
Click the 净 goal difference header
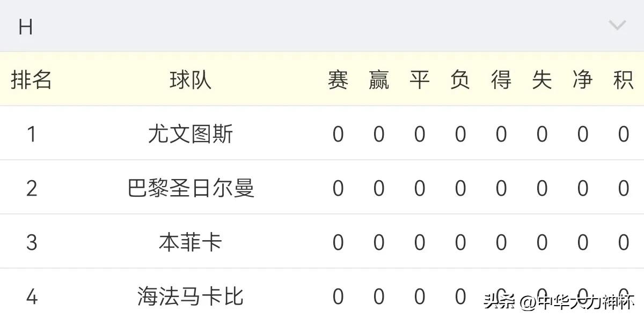[581, 79]
